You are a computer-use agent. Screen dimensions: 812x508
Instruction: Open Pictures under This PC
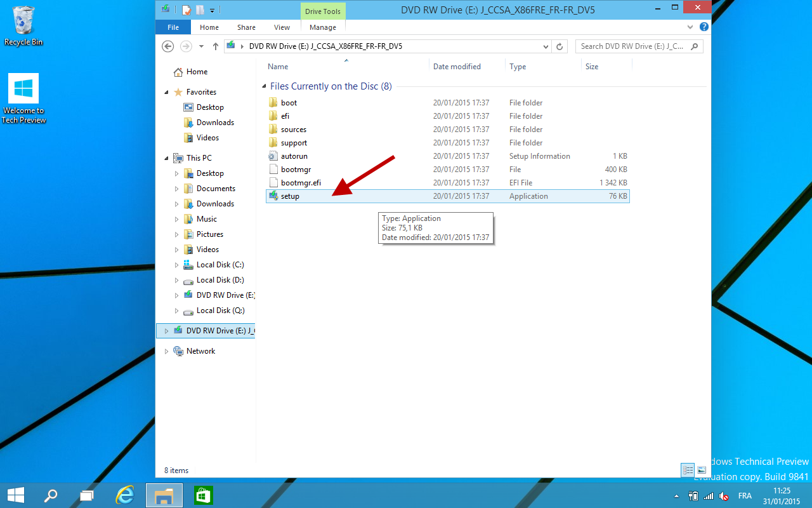click(x=209, y=234)
